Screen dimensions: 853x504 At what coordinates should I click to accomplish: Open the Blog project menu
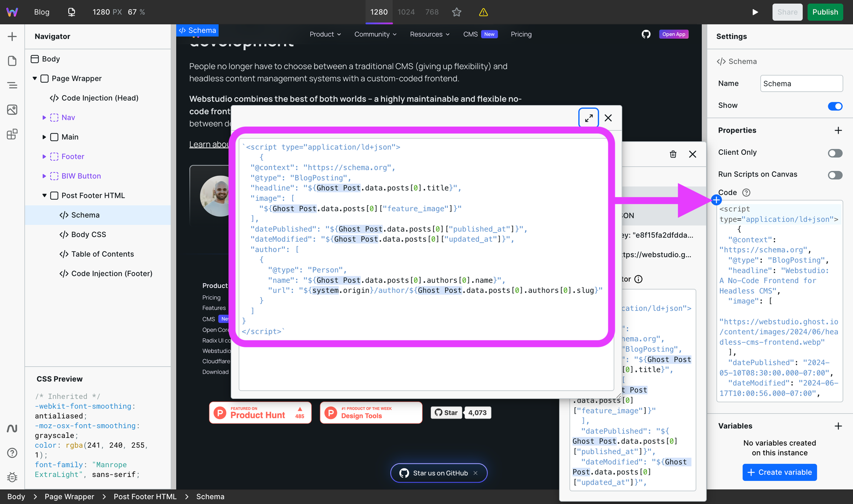(41, 12)
